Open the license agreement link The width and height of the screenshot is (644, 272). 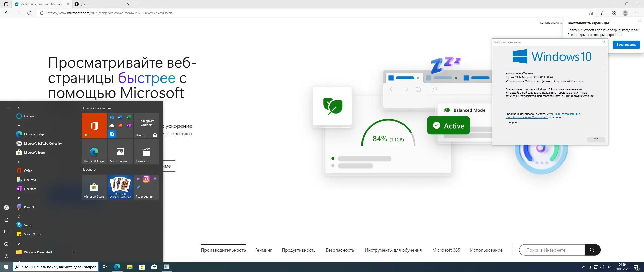[x=565, y=114]
